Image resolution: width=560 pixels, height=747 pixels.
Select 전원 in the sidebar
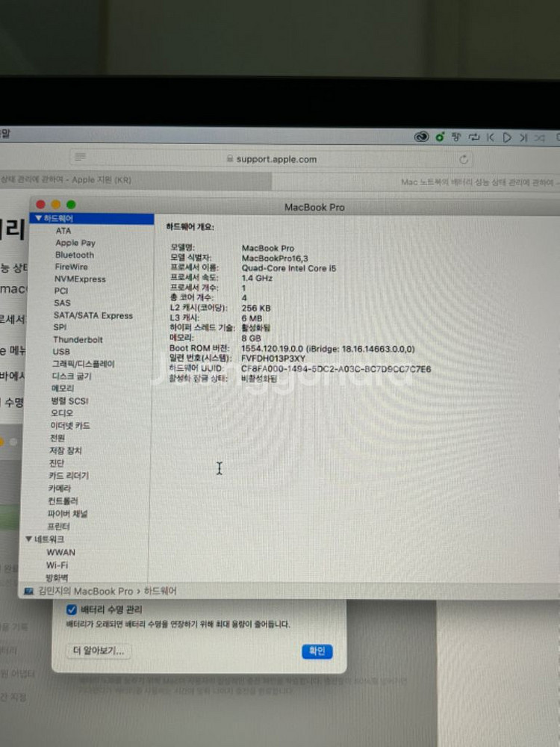pyautogui.click(x=57, y=438)
